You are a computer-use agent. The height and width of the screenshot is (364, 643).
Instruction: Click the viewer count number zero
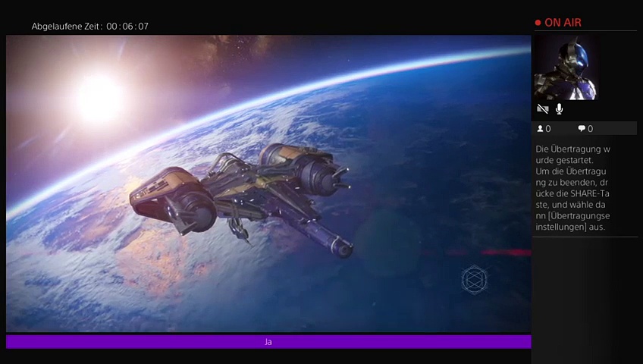point(548,129)
